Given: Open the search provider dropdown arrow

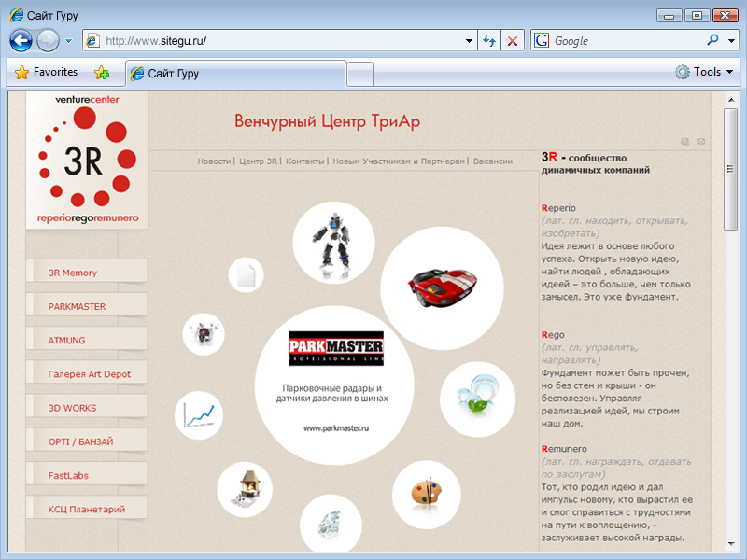Looking at the screenshot, I should coord(731,41).
